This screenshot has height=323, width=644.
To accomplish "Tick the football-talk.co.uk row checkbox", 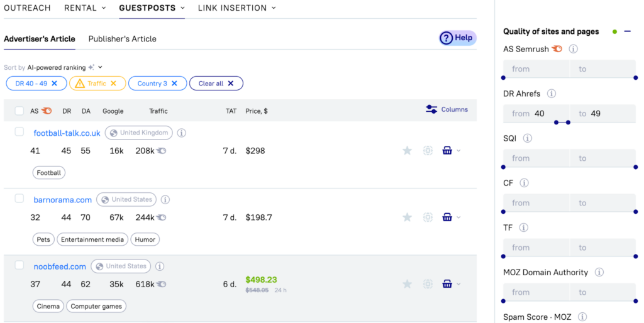I will [19, 132].
